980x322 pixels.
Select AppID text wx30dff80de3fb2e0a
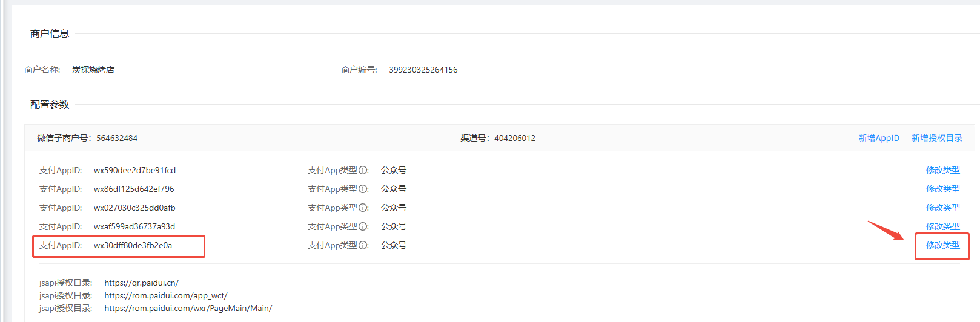point(133,245)
